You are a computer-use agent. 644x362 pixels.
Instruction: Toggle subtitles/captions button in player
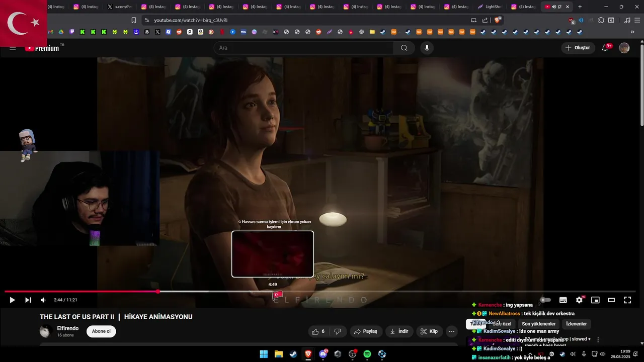[x=563, y=300]
